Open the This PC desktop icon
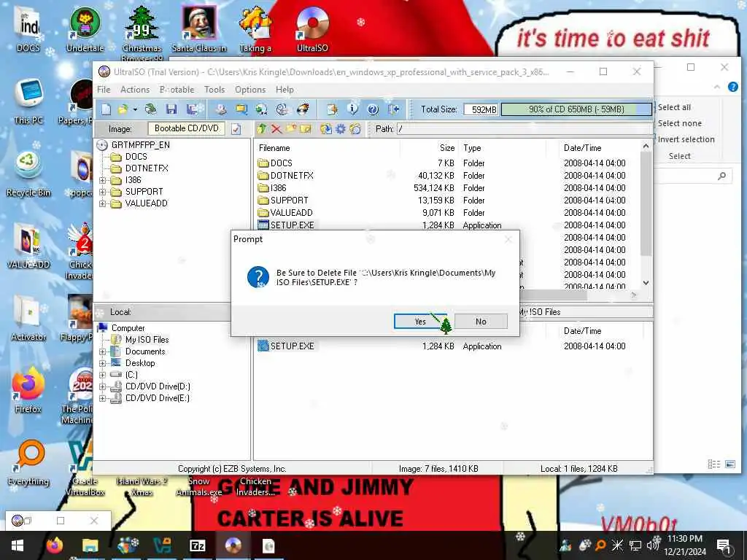This screenshot has height=560, width=747. pyautogui.click(x=28, y=101)
